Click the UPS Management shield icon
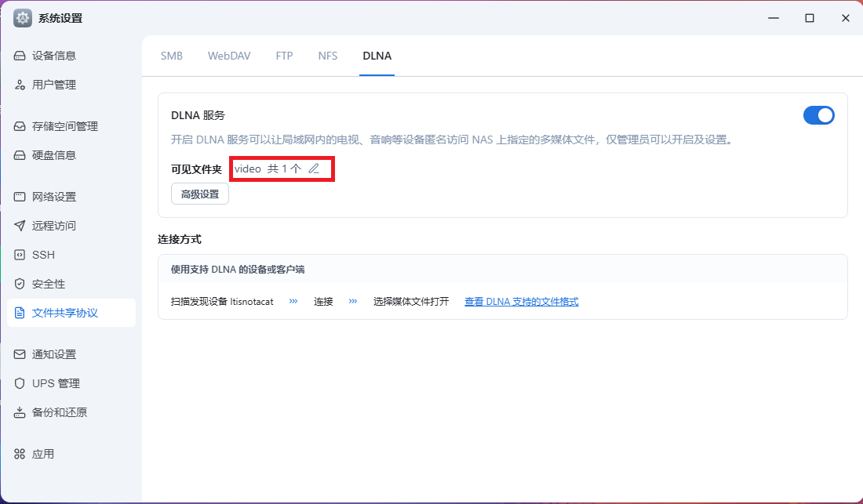Screen dimensions: 863x504 tap(20, 383)
